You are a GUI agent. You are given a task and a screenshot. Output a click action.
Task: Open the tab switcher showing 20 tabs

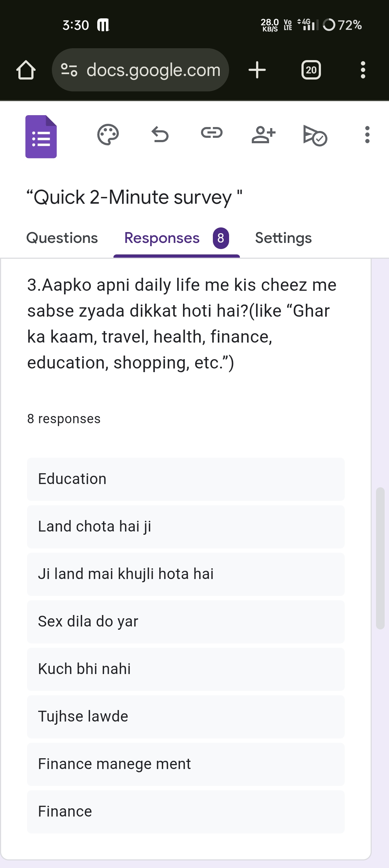(x=311, y=70)
